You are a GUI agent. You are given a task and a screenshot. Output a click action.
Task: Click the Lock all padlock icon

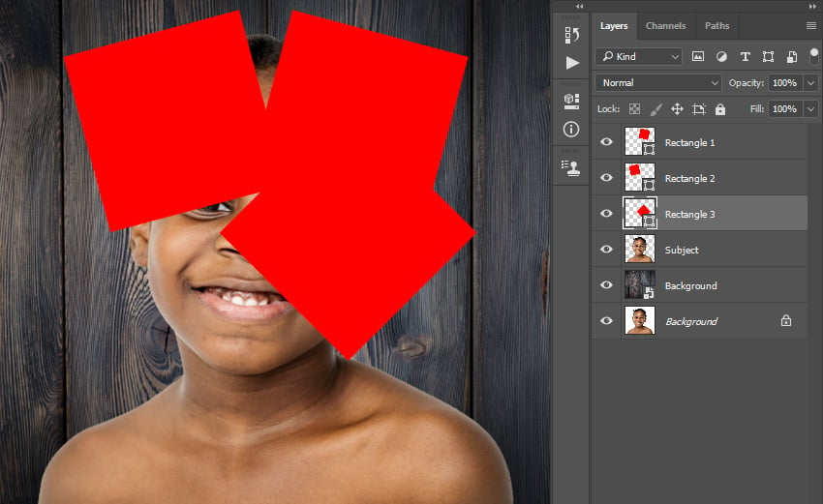click(720, 109)
